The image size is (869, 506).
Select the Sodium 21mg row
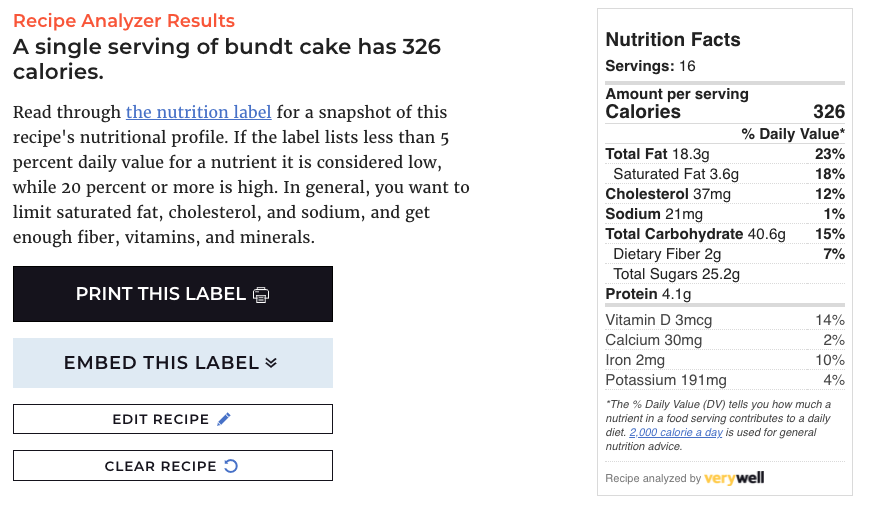725,214
